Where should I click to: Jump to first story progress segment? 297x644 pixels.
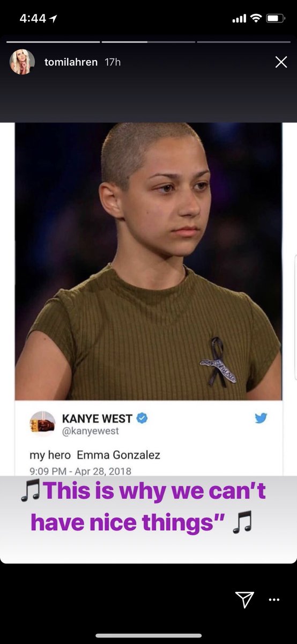[53, 41]
